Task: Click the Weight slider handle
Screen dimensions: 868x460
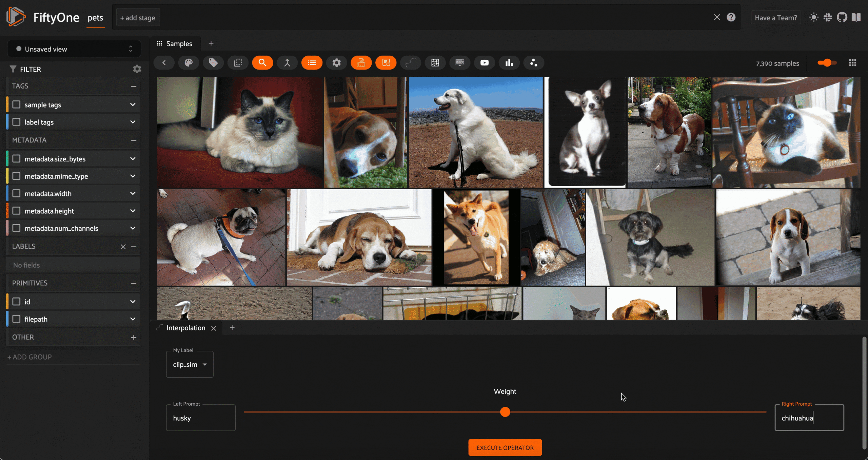Action: point(505,412)
